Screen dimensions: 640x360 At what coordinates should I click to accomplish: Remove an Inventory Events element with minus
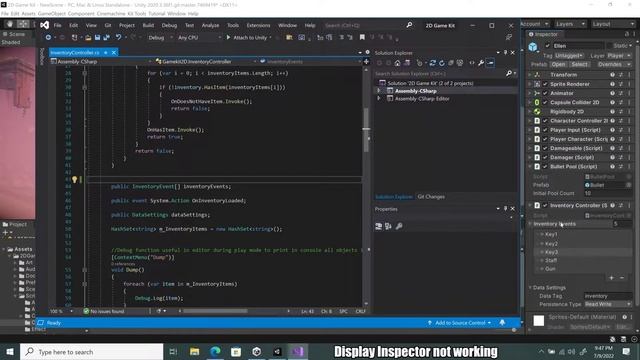pyautogui.click(x=622, y=278)
